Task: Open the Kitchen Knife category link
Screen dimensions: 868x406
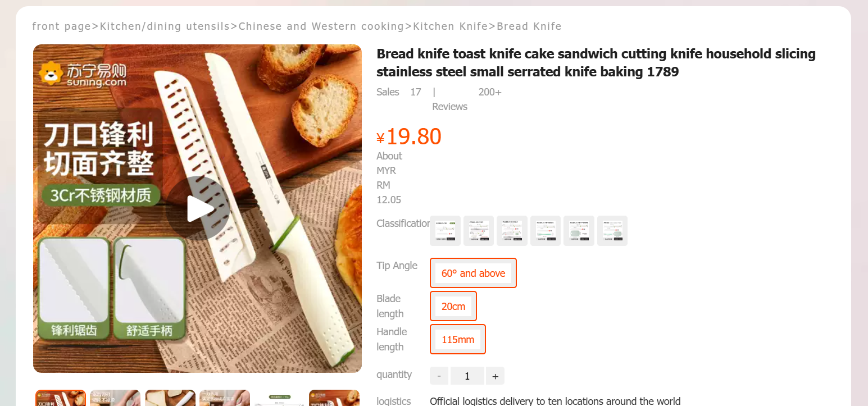Action: (450, 26)
